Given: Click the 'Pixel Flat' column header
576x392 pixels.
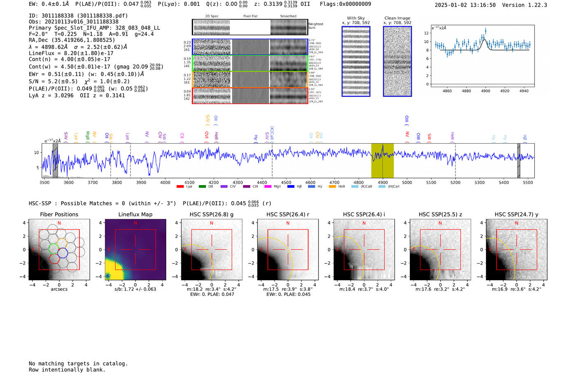Looking at the screenshot, I should pos(250,16).
